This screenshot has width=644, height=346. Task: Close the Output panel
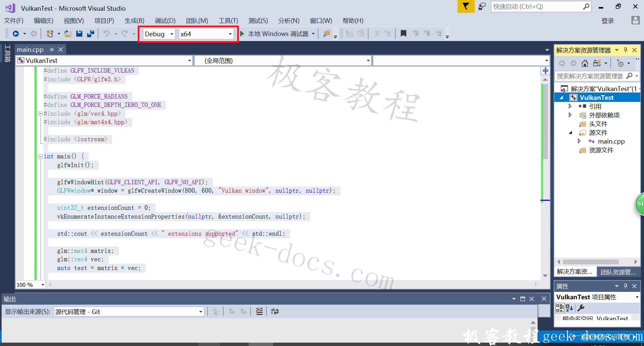[531, 299]
